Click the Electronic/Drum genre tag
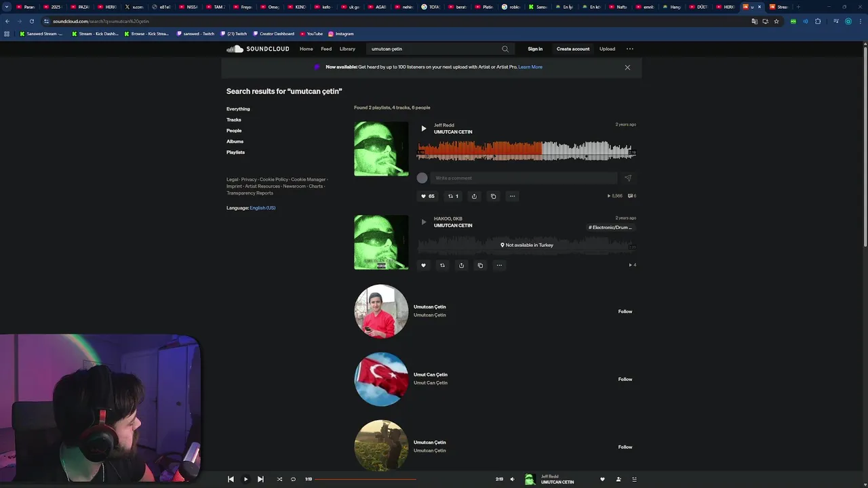Image resolution: width=868 pixels, height=488 pixels. tap(610, 228)
